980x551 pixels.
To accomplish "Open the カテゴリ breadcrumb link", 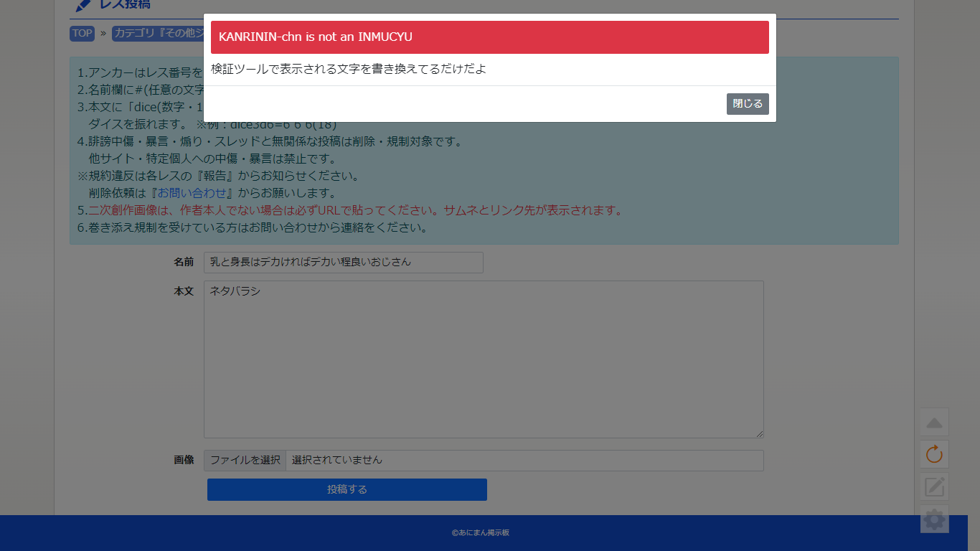I will (157, 33).
